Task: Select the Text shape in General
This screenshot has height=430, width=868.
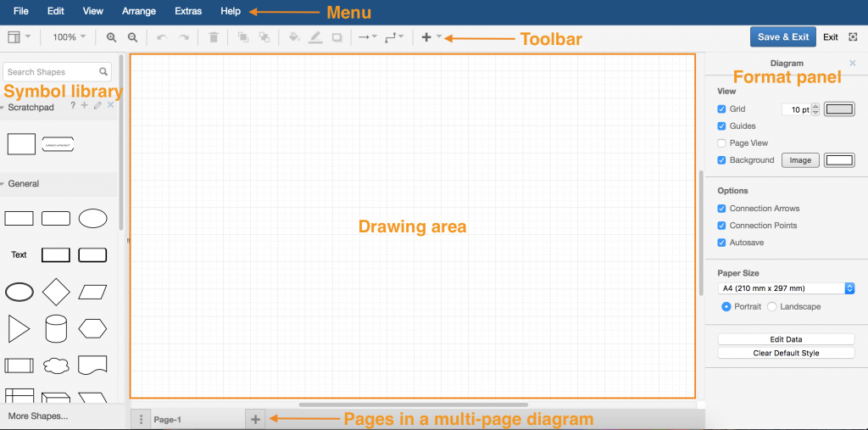Action: coord(19,255)
